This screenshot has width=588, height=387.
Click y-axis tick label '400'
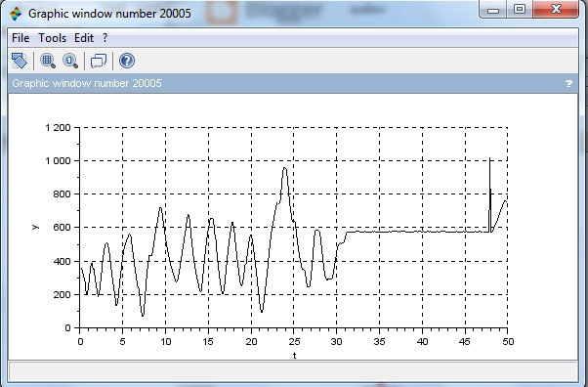pos(62,261)
